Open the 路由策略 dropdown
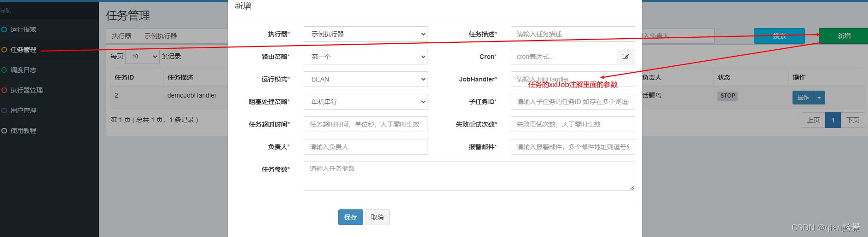 [x=366, y=57]
